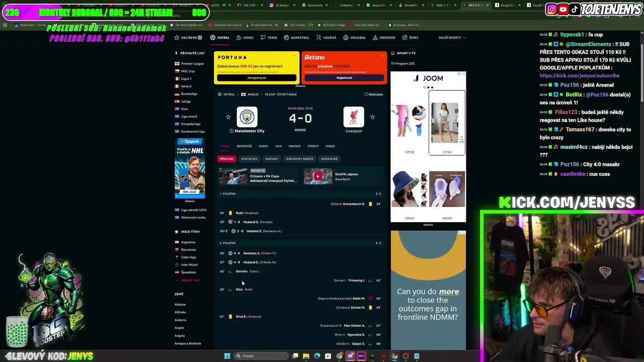644x362 pixels.
Task: Open Barcelona in Moje týmy
Action: [188, 250]
